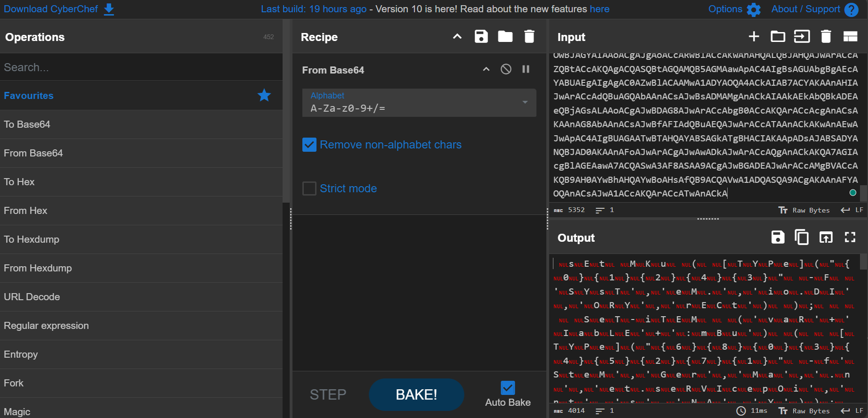Follow the 'here' new features link
This screenshot has height=418, width=868.
click(x=599, y=9)
